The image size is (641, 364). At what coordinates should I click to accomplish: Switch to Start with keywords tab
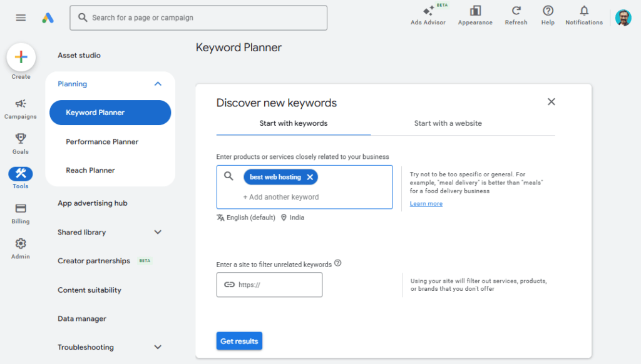pyautogui.click(x=293, y=123)
